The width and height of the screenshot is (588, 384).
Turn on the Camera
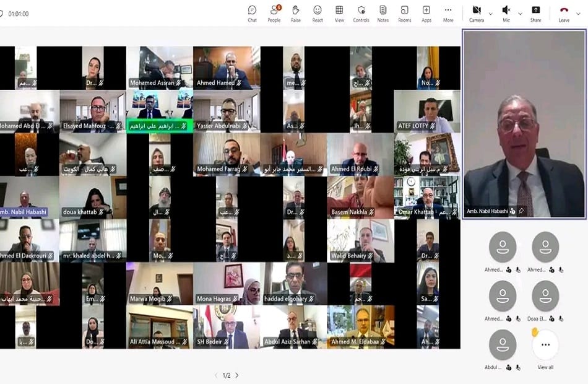point(476,13)
